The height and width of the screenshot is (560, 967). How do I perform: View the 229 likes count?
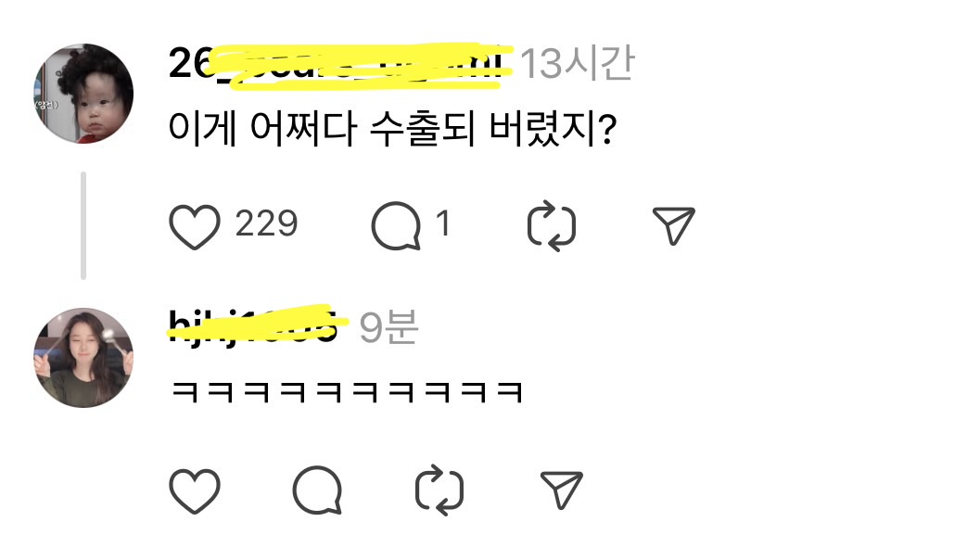coord(266,223)
